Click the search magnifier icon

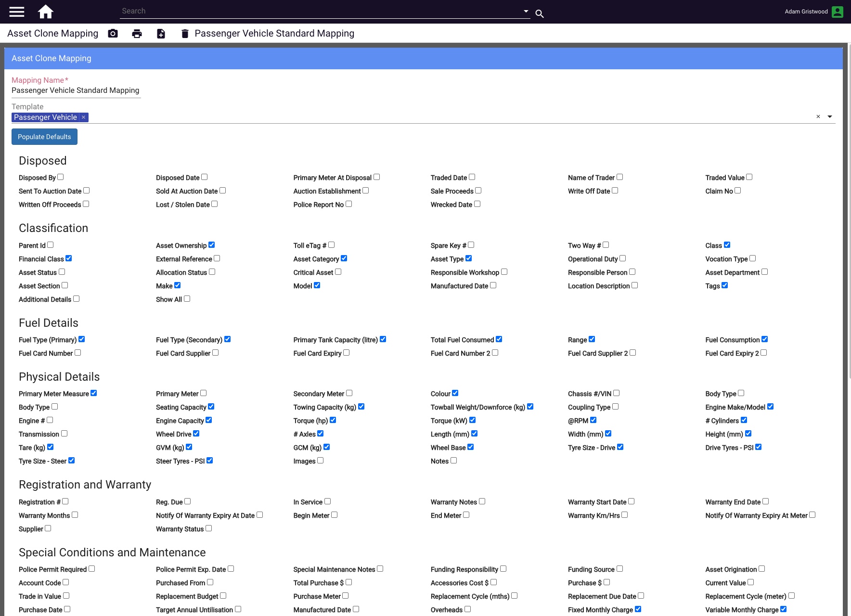pyautogui.click(x=540, y=14)
